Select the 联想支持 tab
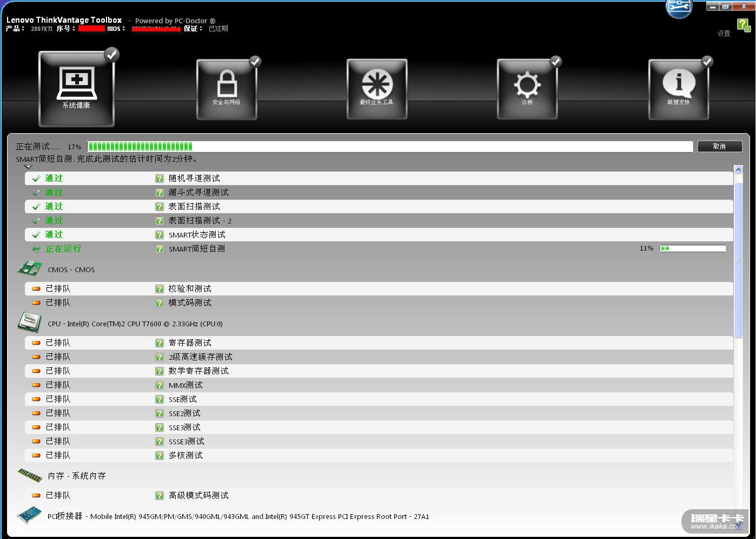Viewport: 756px width, 539px height. tap(679, 89)
